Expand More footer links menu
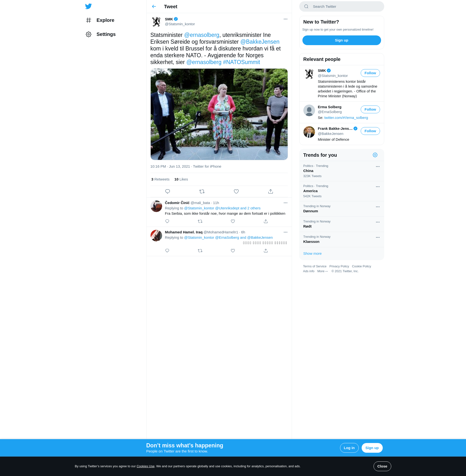This screenshot has width=466, height=476. tap(322, 271)
